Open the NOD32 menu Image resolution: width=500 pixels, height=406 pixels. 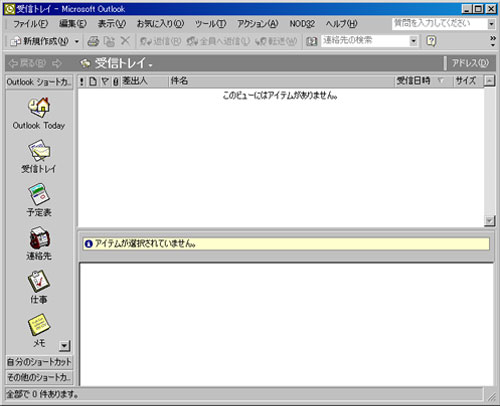tap(302, 24)
